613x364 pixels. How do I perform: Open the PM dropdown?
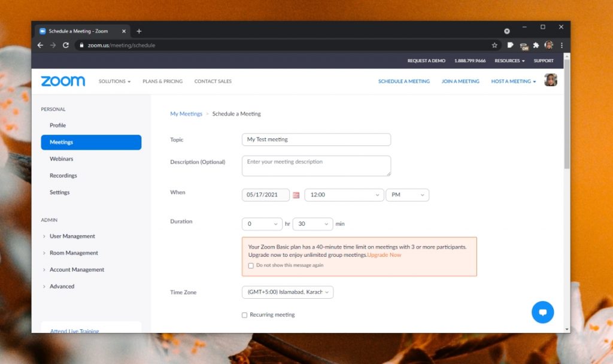pos(407,195)
